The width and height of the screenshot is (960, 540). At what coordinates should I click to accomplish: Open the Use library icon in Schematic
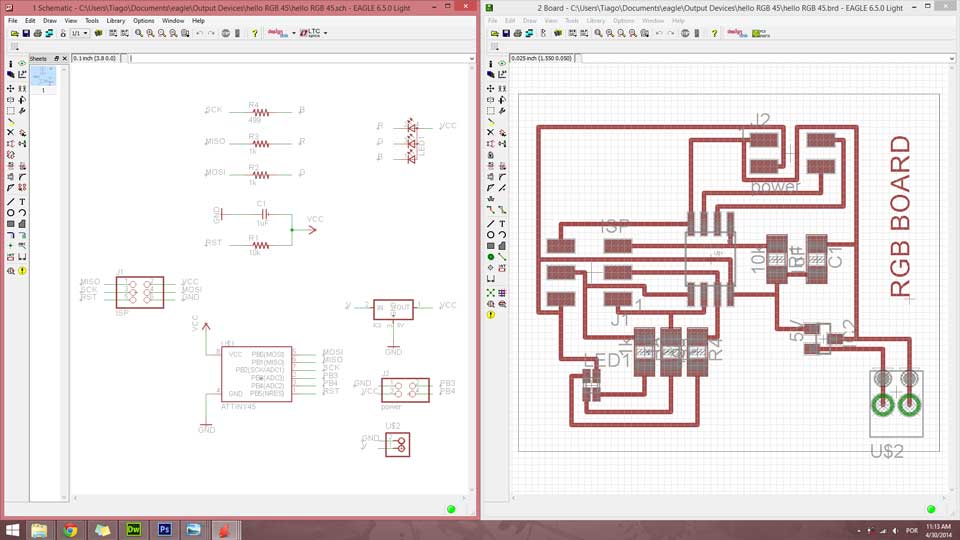point(98,33)
